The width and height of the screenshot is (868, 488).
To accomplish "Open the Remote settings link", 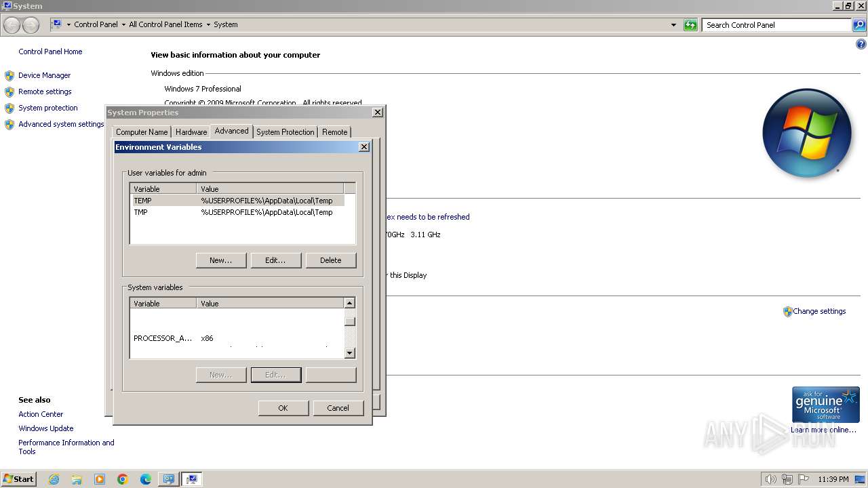I will pyautogui.click(x=45, y=91).
